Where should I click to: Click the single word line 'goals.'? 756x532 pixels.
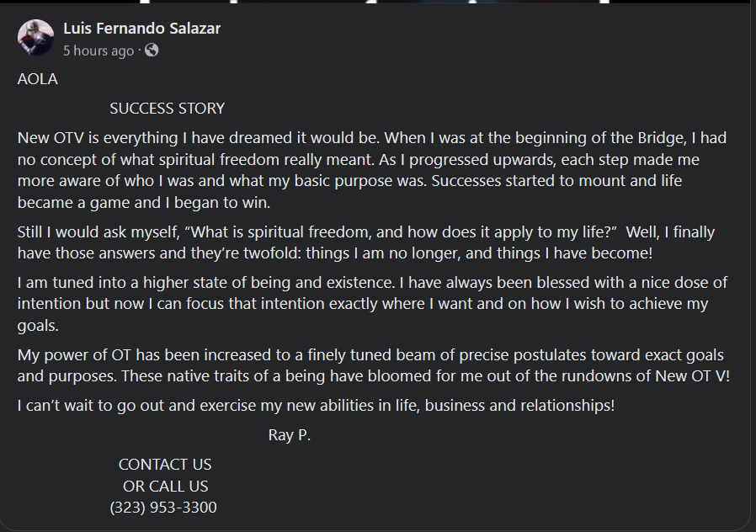point(35,325)
